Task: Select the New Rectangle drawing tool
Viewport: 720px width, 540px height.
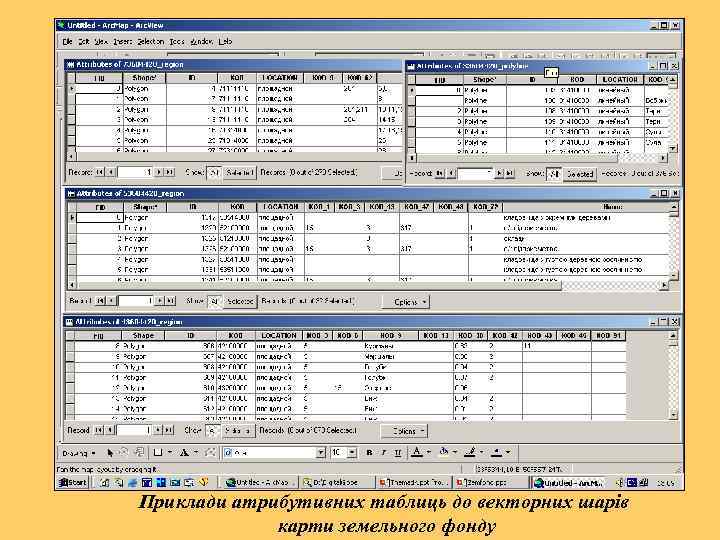Action: [x=158, y=453]
